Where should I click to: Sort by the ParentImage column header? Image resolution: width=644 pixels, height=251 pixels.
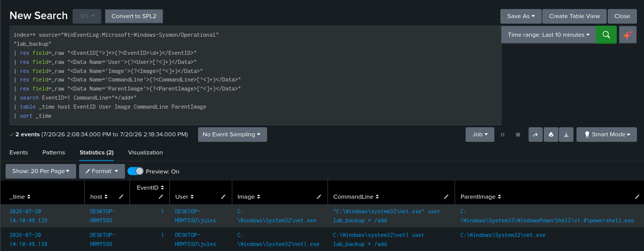(481, 197)
